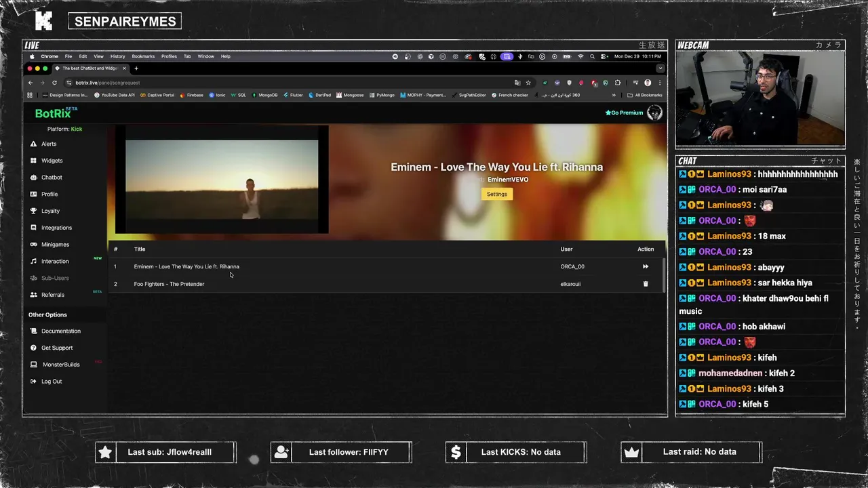The width and height of the screenshot is (868, 488).
Task: Click the Last raid crown icon
Action: click(631, 452)
